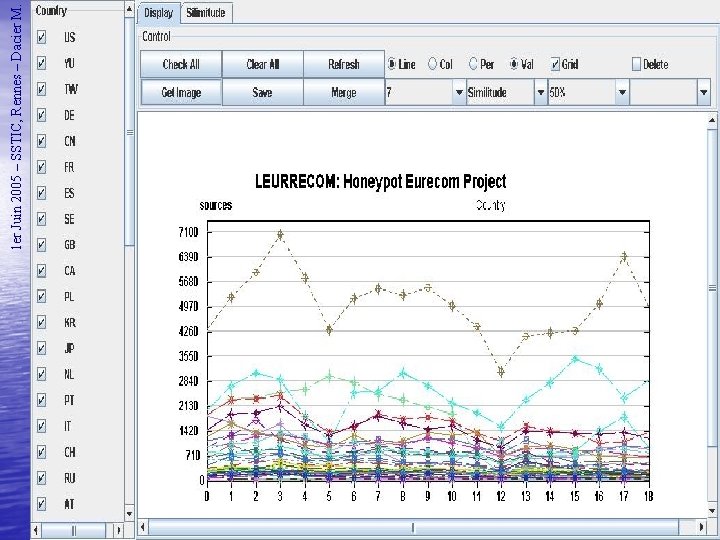Click chart panel scroll up arrow
The image size is (720, 540).
tap(712, 120)
